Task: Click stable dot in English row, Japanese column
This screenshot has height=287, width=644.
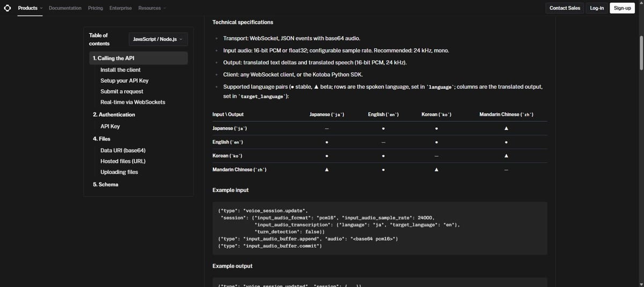Action: pos(327,142)
